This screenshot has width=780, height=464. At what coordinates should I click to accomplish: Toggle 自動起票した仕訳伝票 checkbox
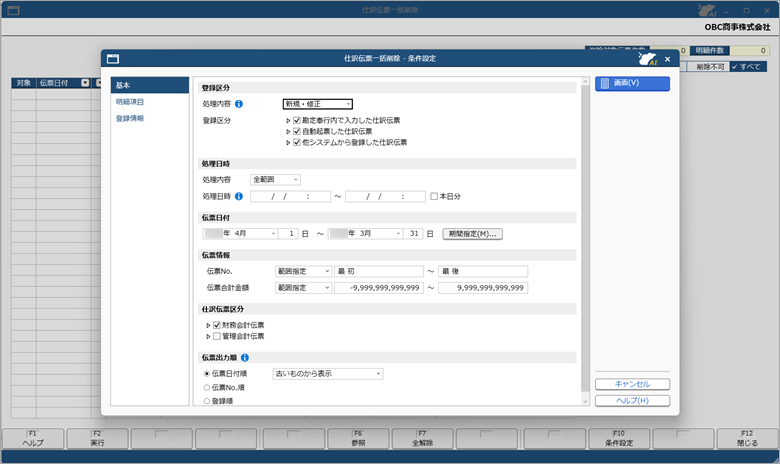tap(297, 131)
